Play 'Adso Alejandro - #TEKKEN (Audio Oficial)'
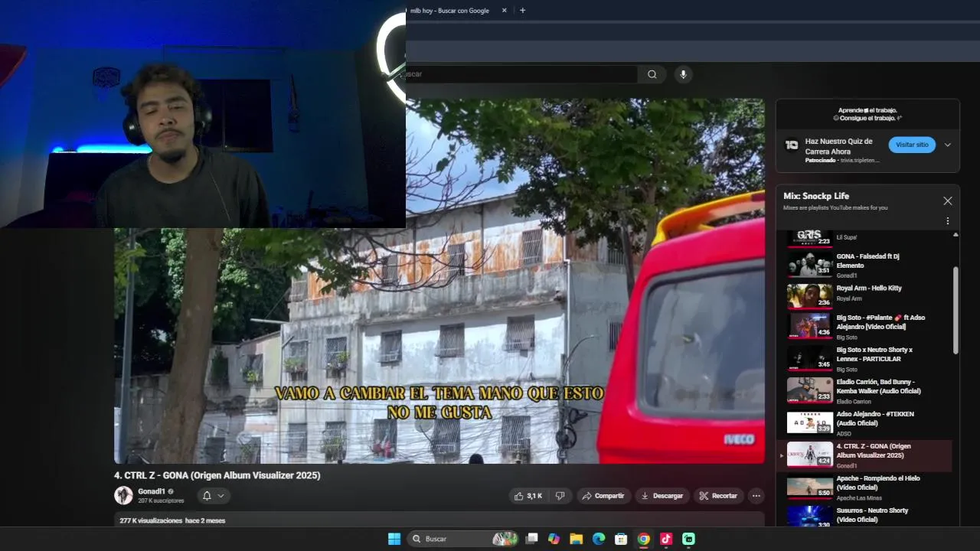Image resolution: width=980 pixels, height=551 pixels. click(x=865, y=422)
